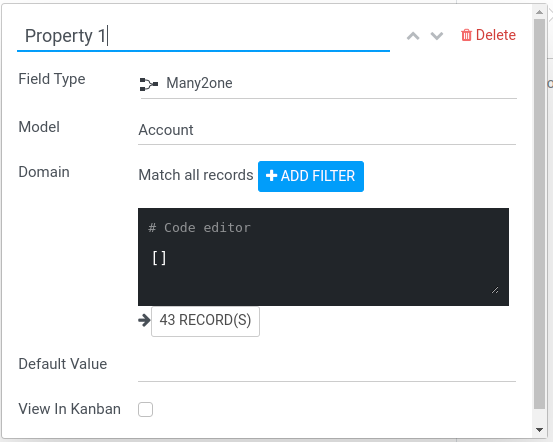The image size is (553, 442).
Task: Click the 'Model' label
Action: tap(39, 127)
